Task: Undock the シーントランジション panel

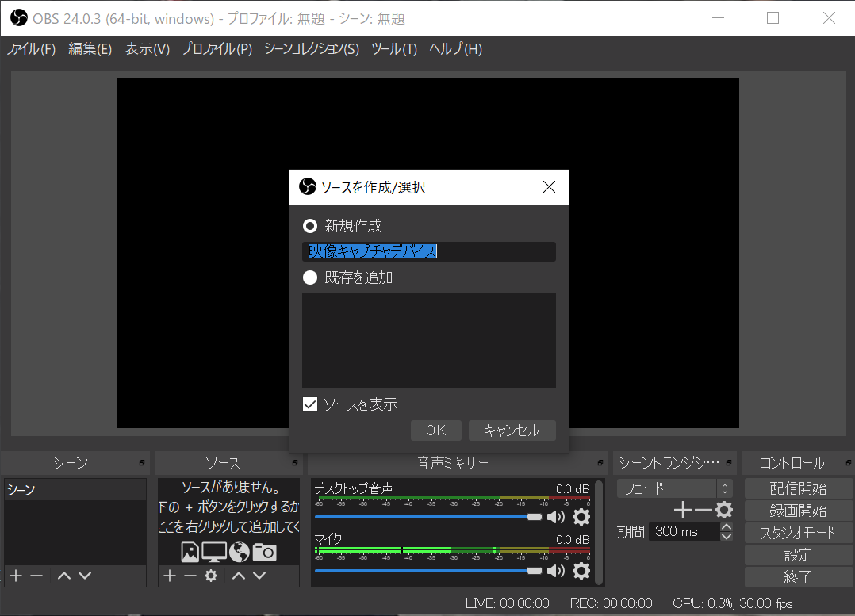Action: click(729, 463)
